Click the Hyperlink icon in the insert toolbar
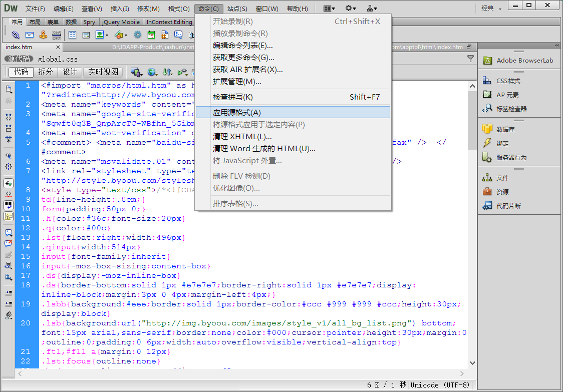 point(16,35)
